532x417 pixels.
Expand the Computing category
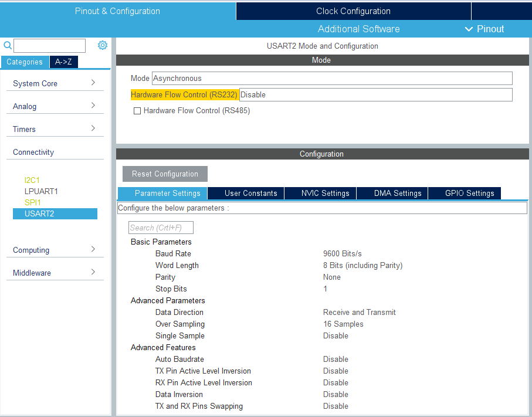[x=55, y=250]
